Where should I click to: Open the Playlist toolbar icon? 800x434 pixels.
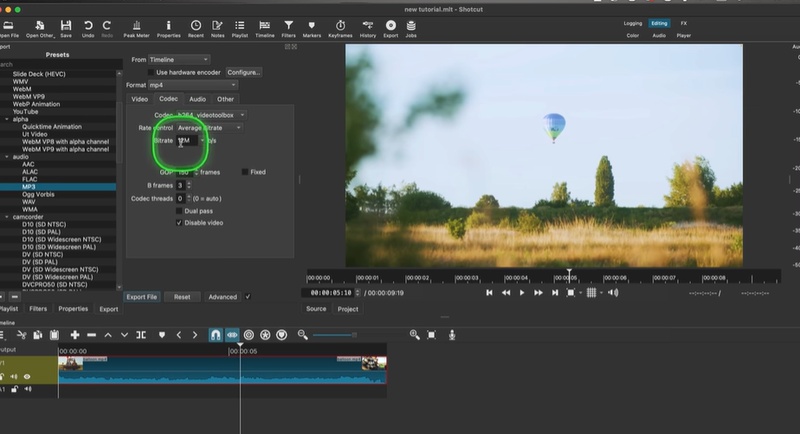[x=239, y=29]
